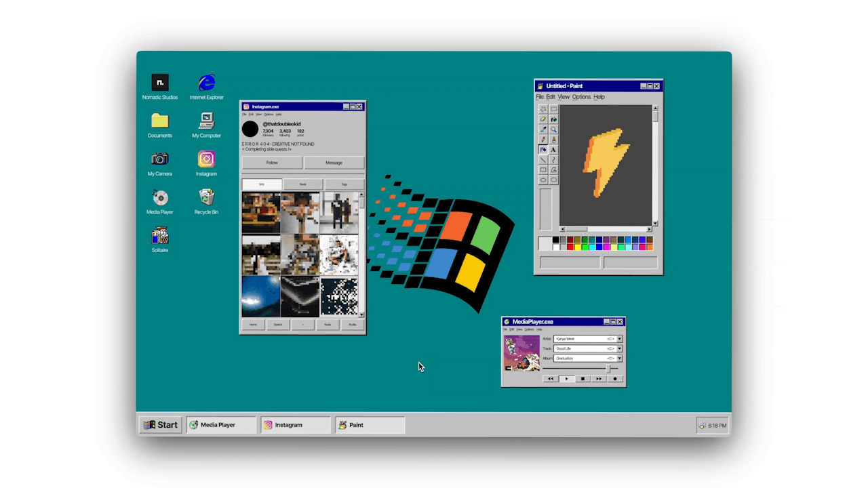The width and height of the screenshot is (868, 488).
Task: Click the plus button in Instagram's bottom bar
Action: [x=303, y=325]
